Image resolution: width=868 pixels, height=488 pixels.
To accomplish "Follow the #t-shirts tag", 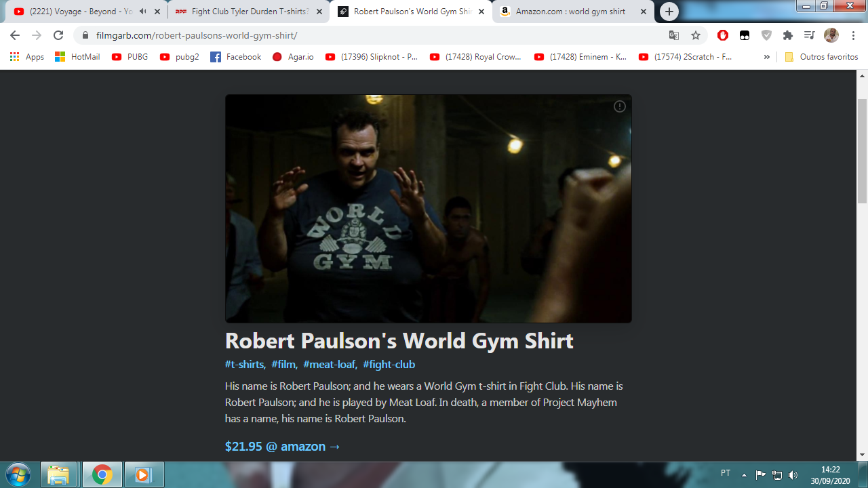I will (245, 364).
